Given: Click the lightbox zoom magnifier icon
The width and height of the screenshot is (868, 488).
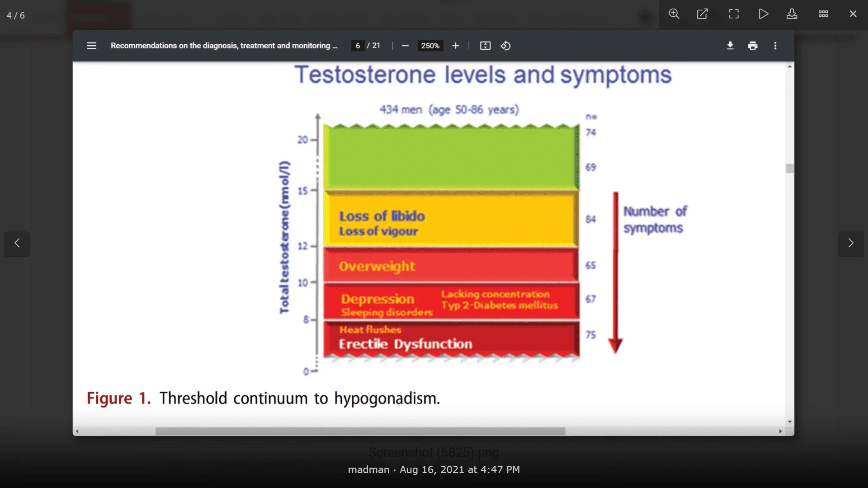Looking at the screenshot, I should pyautogui.click(x=674, y=14).
